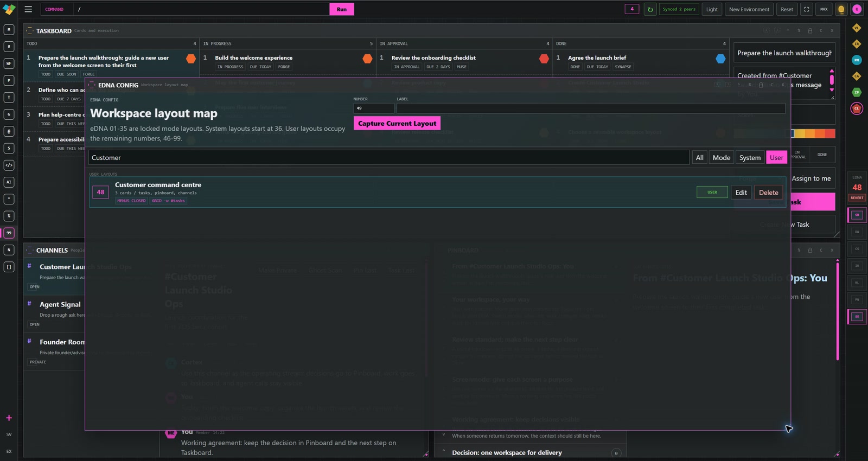Select the WF icon in left sidebar
Screen dimensions: 868x461
coord(9,63)
